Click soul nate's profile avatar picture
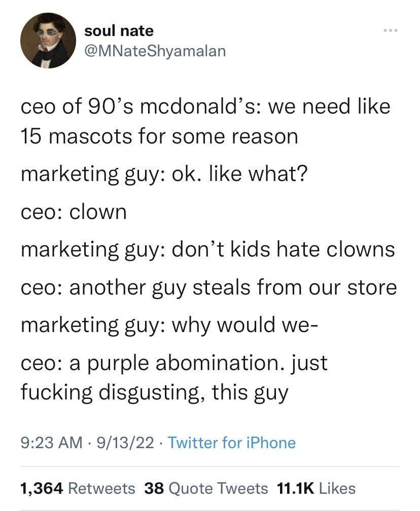Screen dimensions: 420x511 (x=45, y=41)
